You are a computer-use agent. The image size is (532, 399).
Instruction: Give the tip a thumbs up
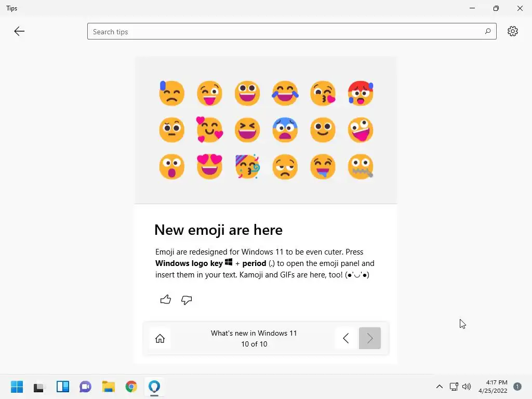click(x=166, y=300)
